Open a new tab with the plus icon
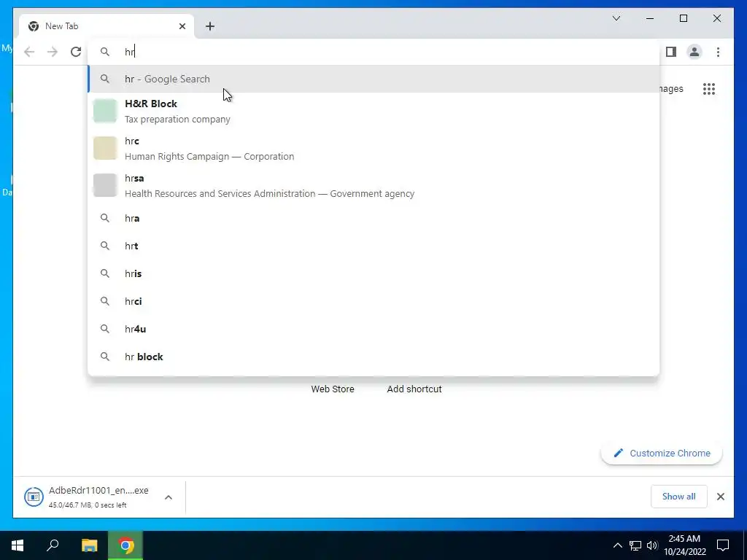 (210, 26)
